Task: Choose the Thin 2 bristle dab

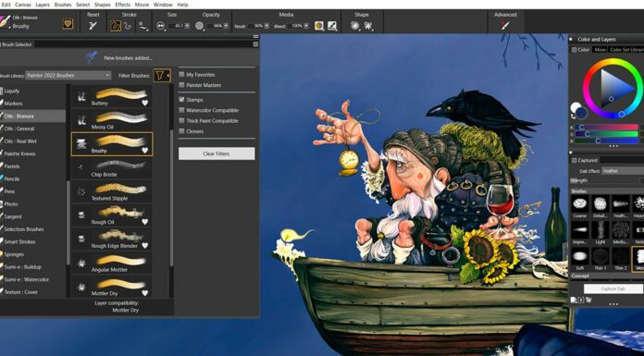Action: pos(621,256)
